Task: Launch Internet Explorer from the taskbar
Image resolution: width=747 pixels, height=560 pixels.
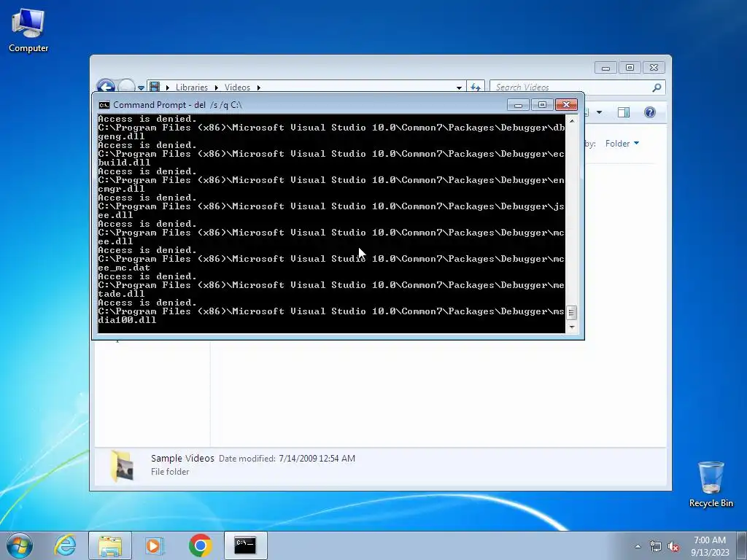Action: 65,545
